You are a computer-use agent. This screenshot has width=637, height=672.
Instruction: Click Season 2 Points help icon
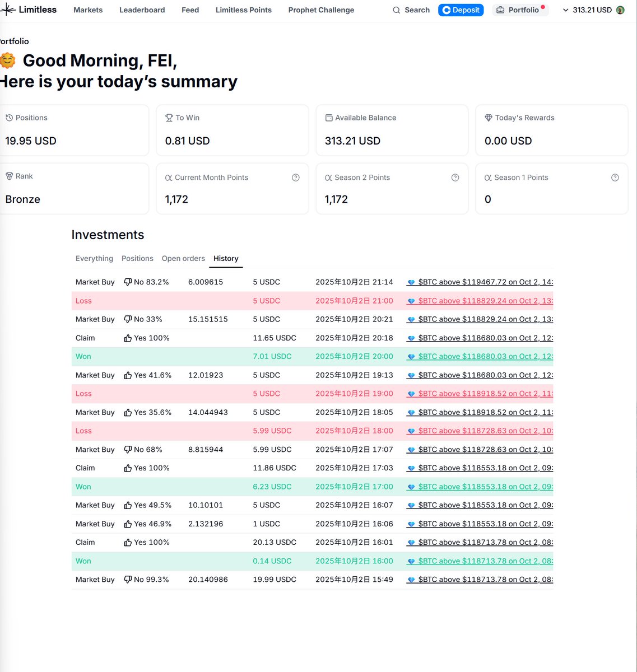(455, 178)
